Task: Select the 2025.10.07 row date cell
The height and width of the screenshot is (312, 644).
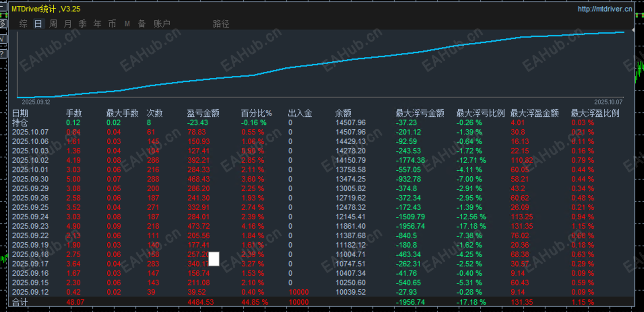Action: click(x=30, y=132)
